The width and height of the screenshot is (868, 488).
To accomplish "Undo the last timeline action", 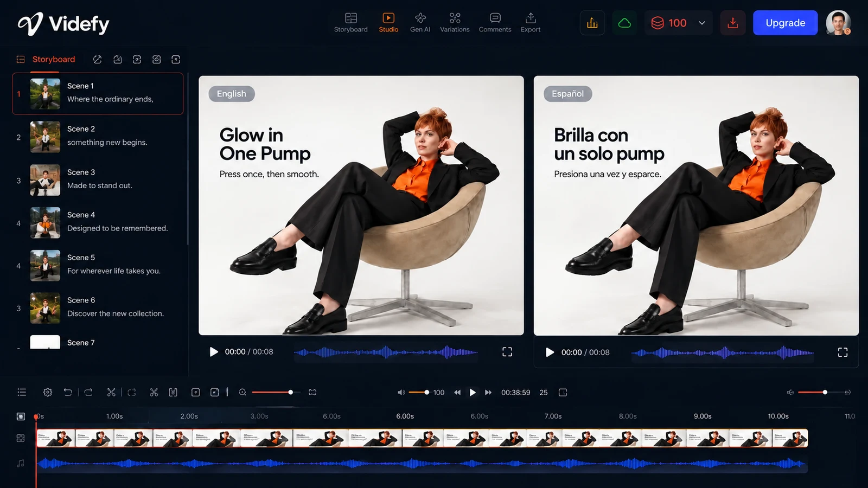I will coord(68,392).
